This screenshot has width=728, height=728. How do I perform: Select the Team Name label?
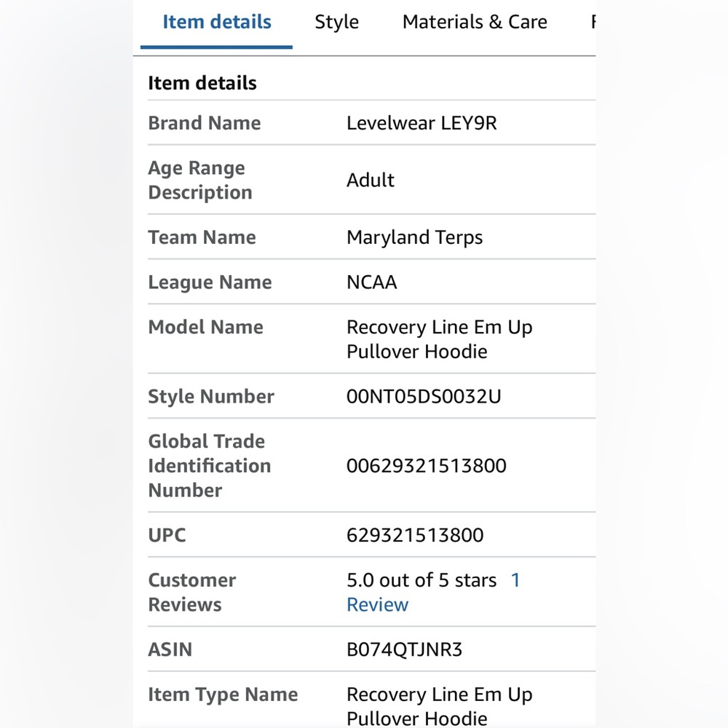[202, 237]
